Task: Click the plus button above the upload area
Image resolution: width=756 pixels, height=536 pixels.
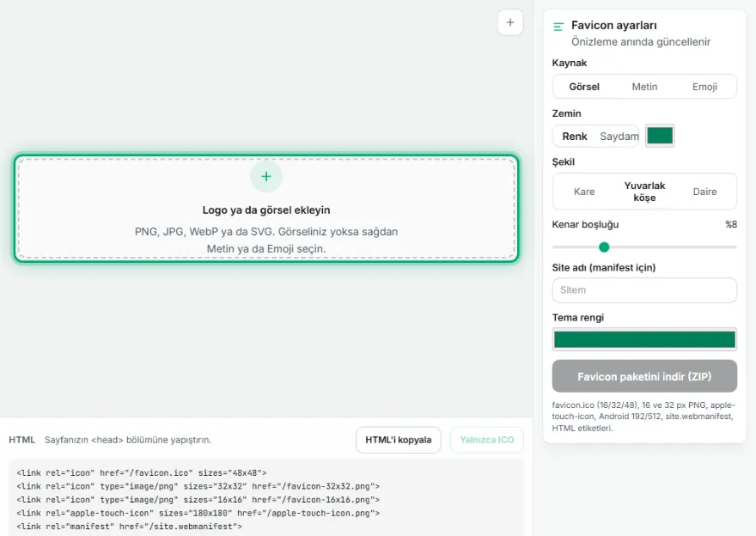Action: coord(510,22)
